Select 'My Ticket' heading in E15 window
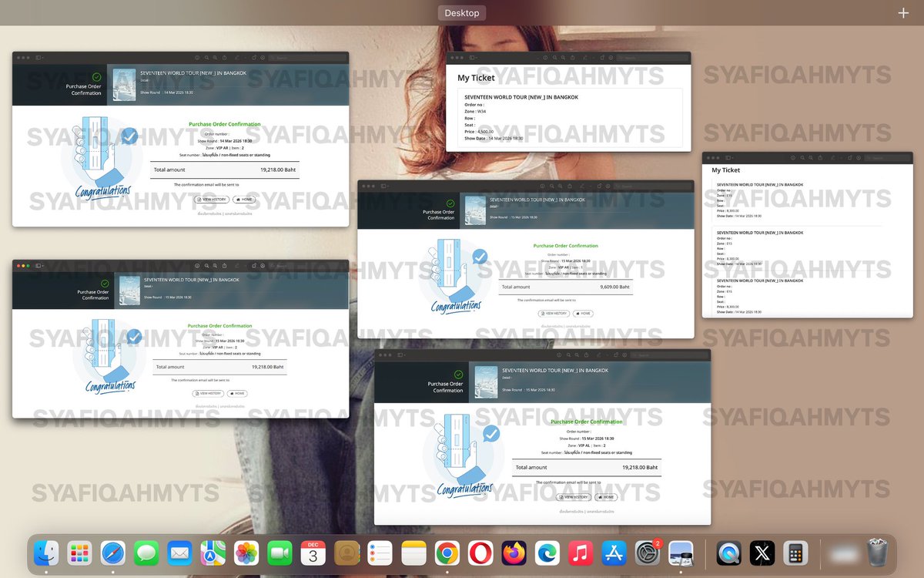This screenshot has width=924, height=578. tap(725, 170)
